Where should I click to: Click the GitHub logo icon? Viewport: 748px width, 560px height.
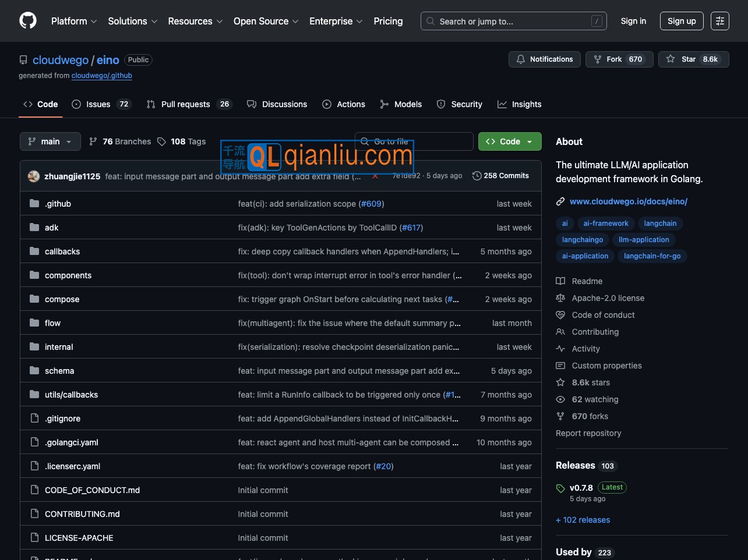coord(28,21)
